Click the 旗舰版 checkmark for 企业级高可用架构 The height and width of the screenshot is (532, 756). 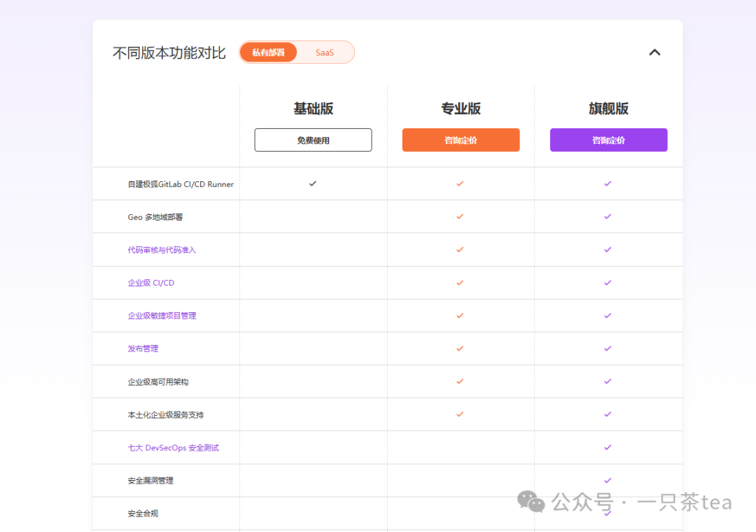coord(608,381)
